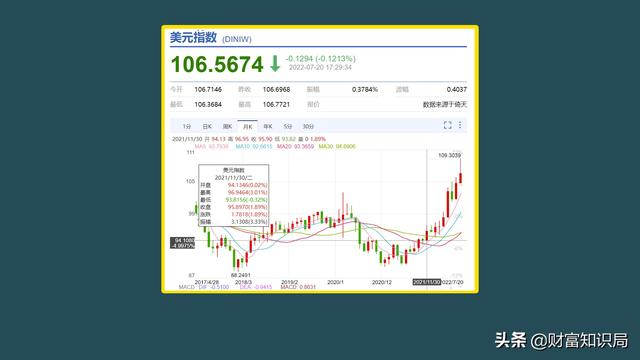This screenshot has height=360, width=640.
Task: Click the green down arrow beside 106.5674
Action: point(275,64)
